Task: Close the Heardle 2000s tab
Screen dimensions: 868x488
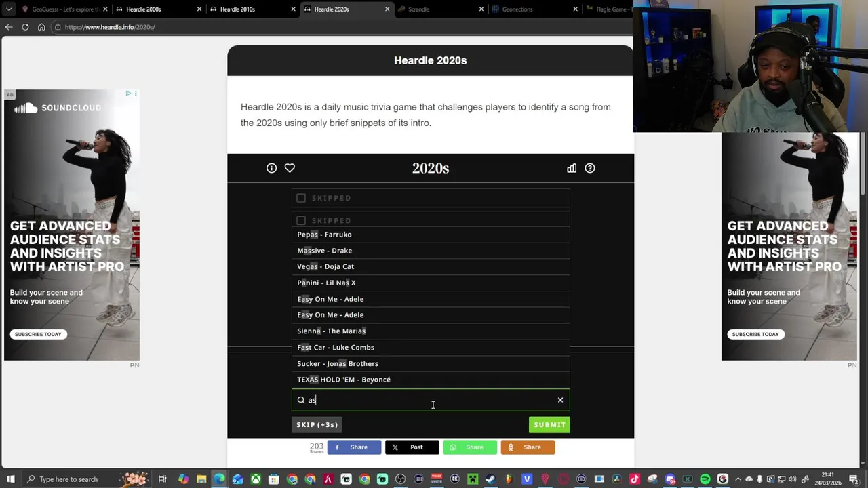Action: click(x=199, y=9)
